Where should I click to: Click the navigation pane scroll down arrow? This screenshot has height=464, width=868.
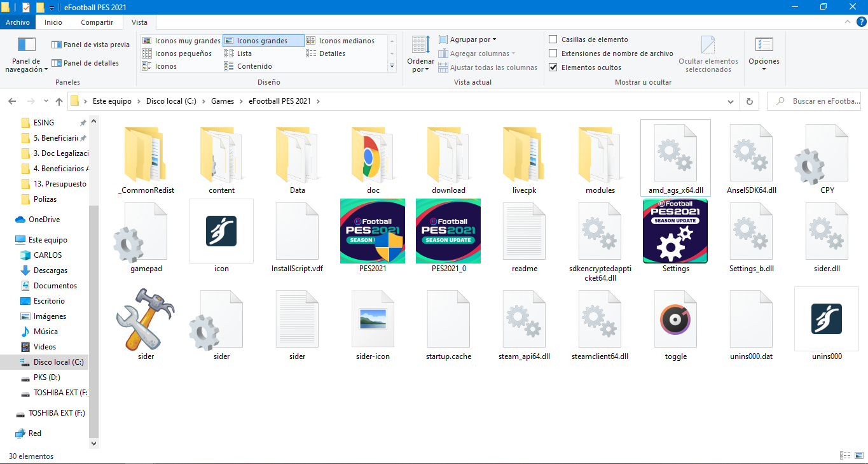pyautogui.click(x=94, y=443)
